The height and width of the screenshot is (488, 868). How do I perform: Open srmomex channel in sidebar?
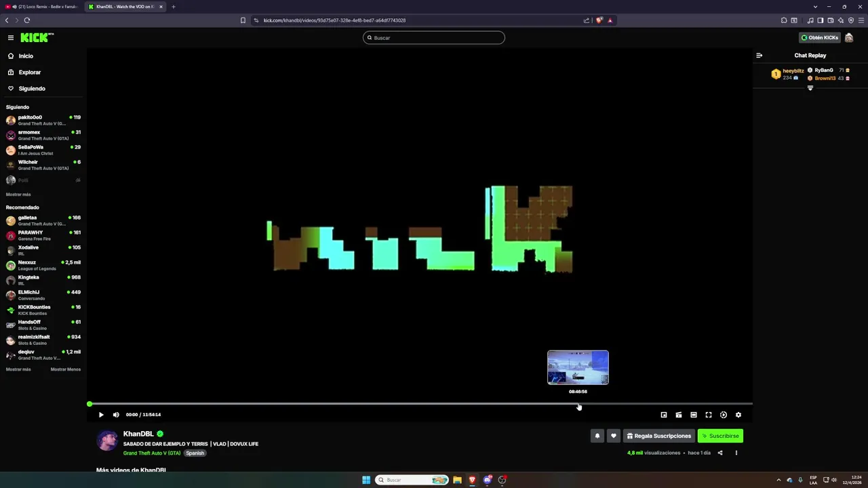pyautogui.click(x=43, y=135)
